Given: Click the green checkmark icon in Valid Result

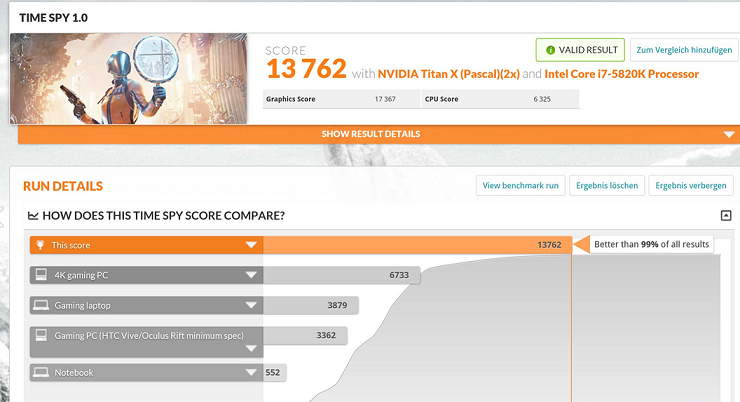Looking at the screenshot, I should pos(547,50).
